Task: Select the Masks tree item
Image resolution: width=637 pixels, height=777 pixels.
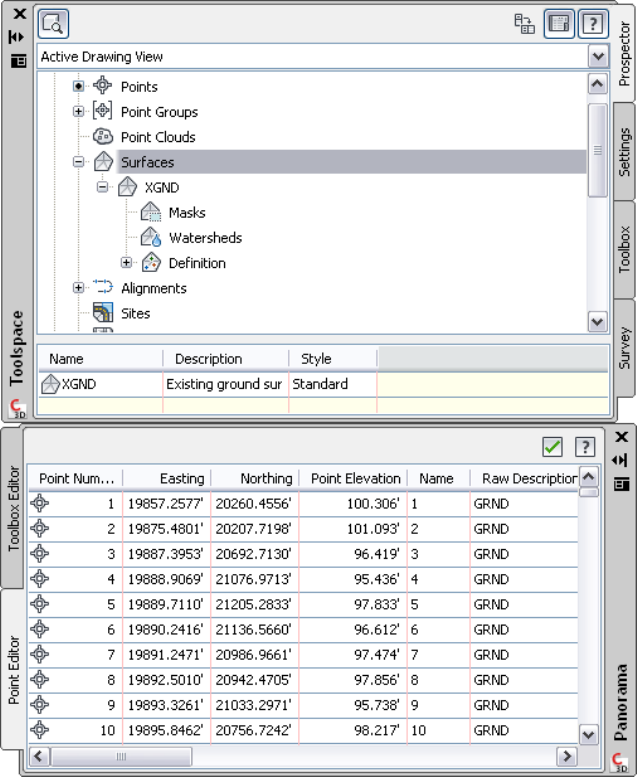Action: point(187,213)
